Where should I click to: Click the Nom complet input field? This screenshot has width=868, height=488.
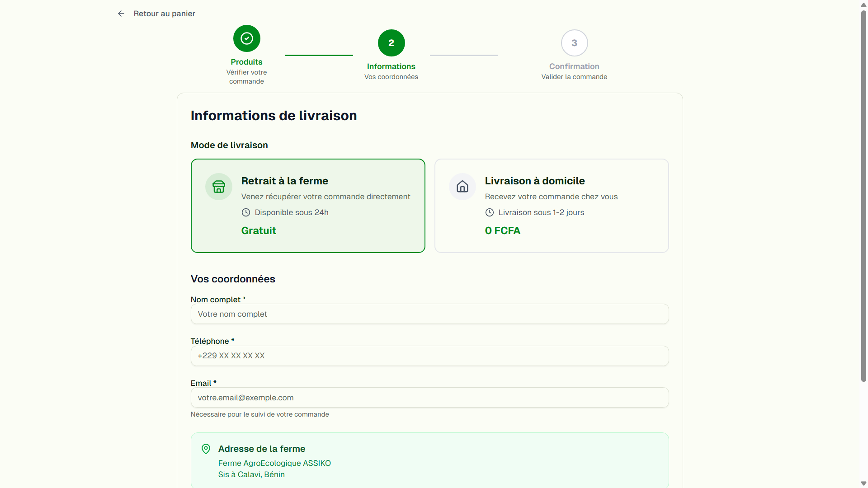click(x=429, y=314)
